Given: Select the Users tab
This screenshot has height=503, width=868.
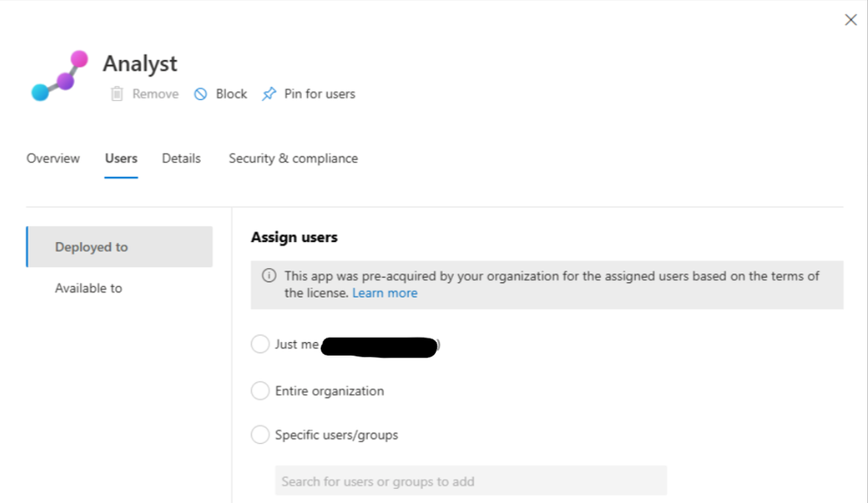Looking at the screenshot, I should coord(121,158).
